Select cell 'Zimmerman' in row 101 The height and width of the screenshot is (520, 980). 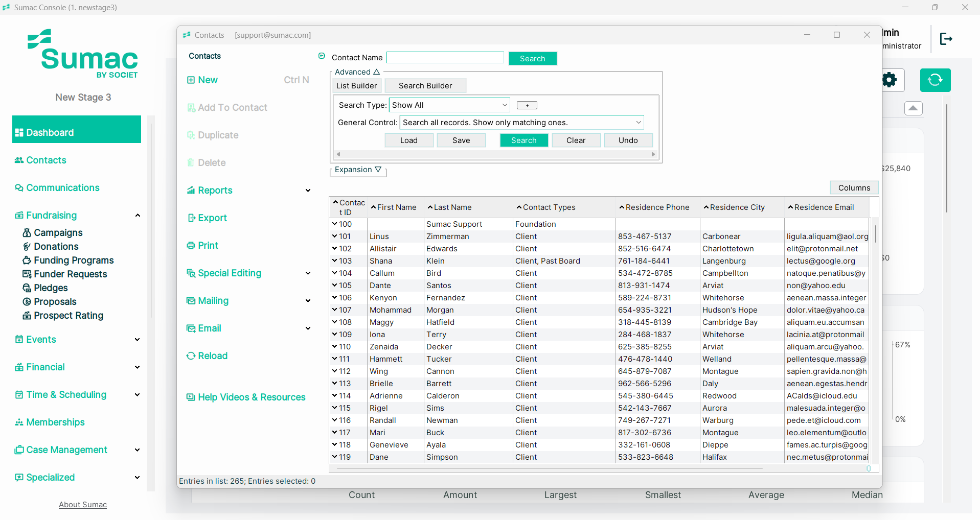(x=468, y=237)
